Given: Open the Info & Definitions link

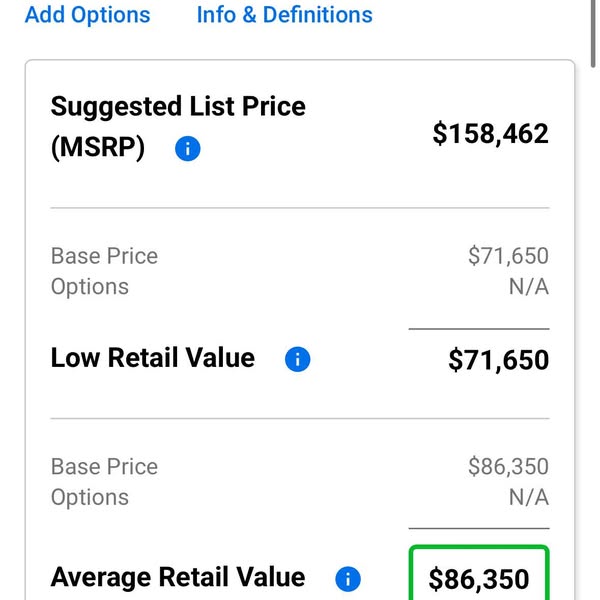Looking at the screenshot, I should (284, 15).
